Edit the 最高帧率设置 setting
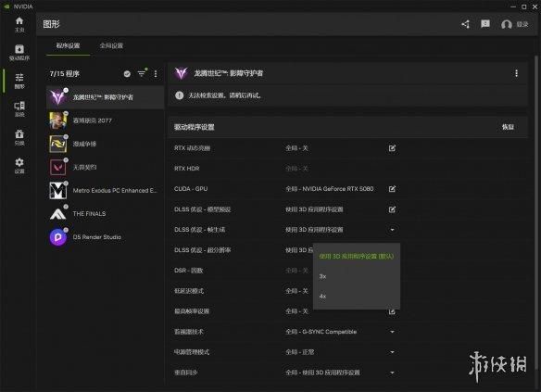This screenshot has width=541, height=392. point(392,312)
